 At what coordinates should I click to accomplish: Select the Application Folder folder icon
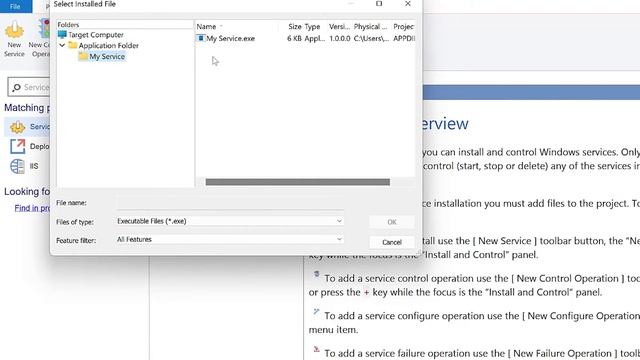73,45
